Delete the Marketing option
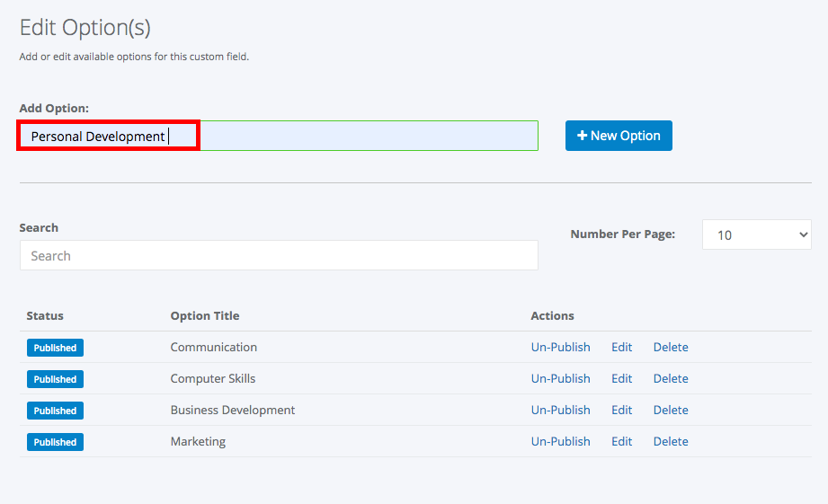Image resolution: width=828 pixels, height=504 pixels. (671, 442)
